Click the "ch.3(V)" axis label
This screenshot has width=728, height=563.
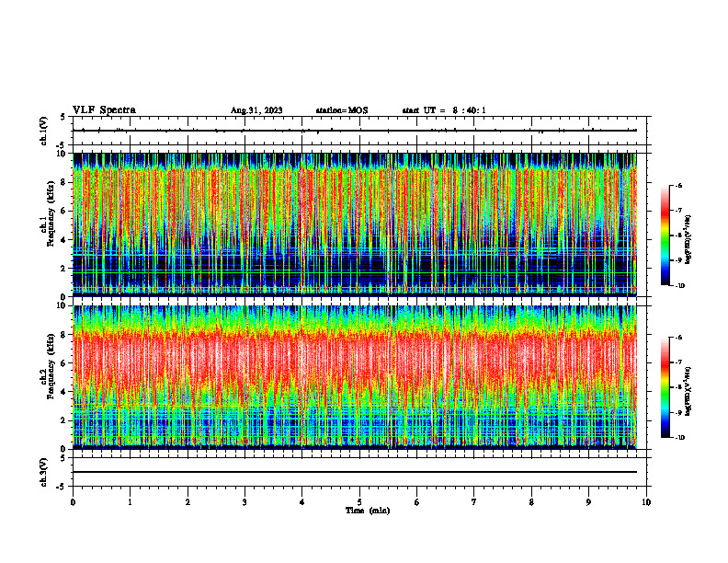[44, 472]
